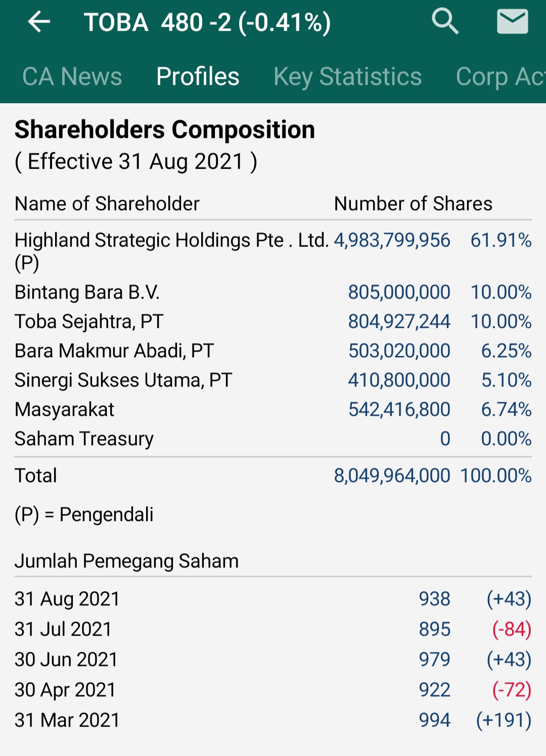Select the Saham Treasury row
This screenshot has width=546, height=756.
click(84, 439)
